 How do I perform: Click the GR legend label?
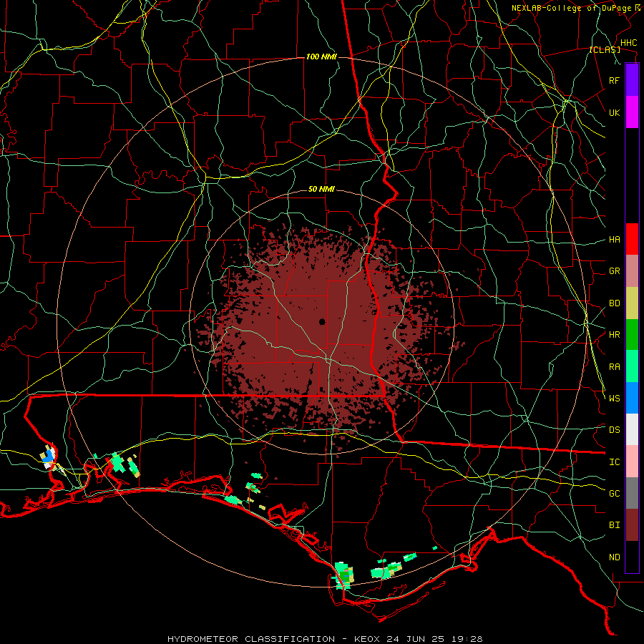(x=615, y=271)
